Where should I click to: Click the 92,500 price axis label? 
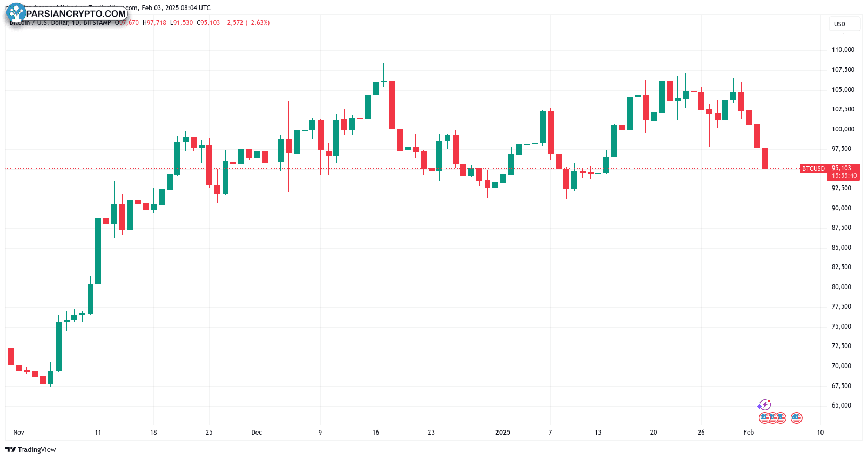coord(842,188)
